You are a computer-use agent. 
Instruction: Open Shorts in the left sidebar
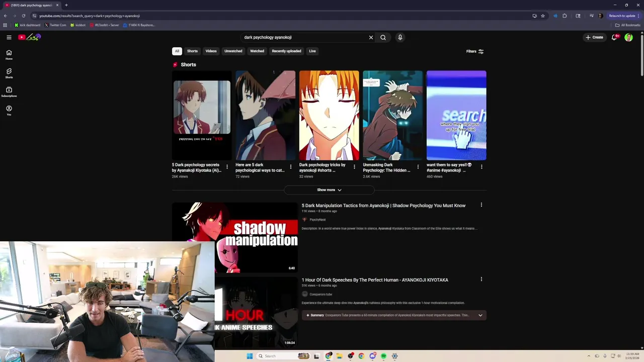pos(9,73)
